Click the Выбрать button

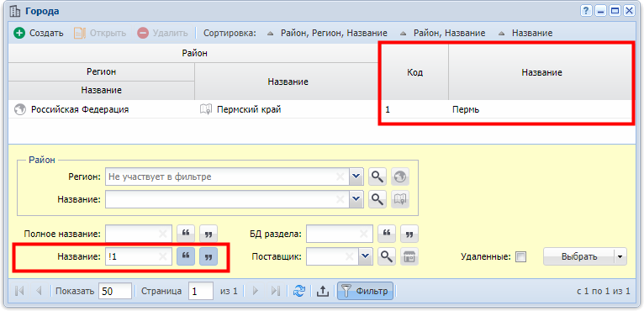point(579,256)
